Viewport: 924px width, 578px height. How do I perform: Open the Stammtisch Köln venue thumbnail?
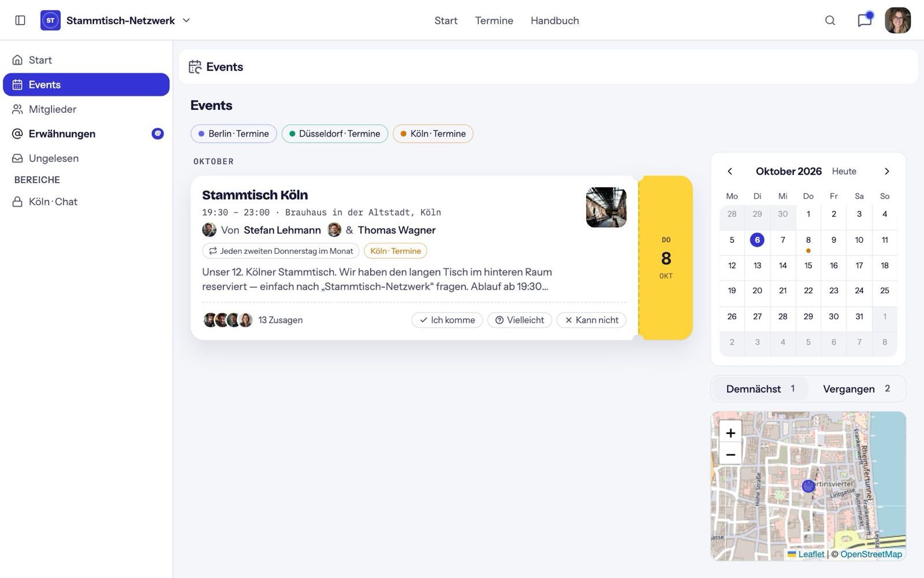(x=606, y=207)
